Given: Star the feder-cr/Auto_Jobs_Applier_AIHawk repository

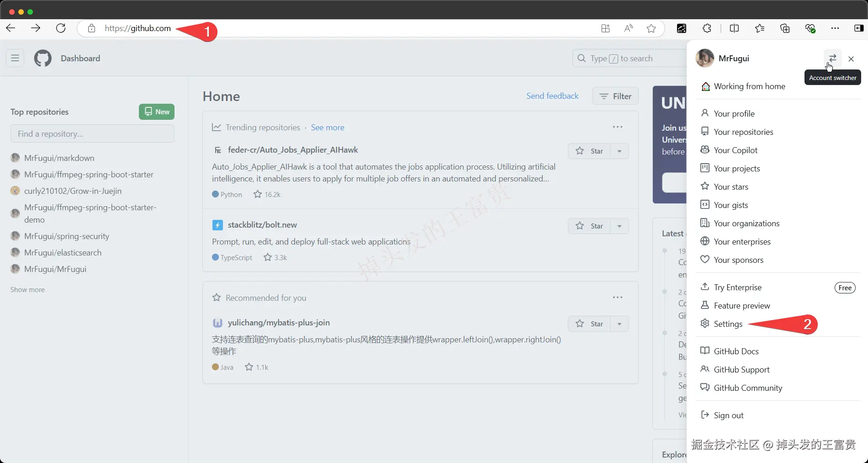Looking at the screenshot, I should 589,151.
